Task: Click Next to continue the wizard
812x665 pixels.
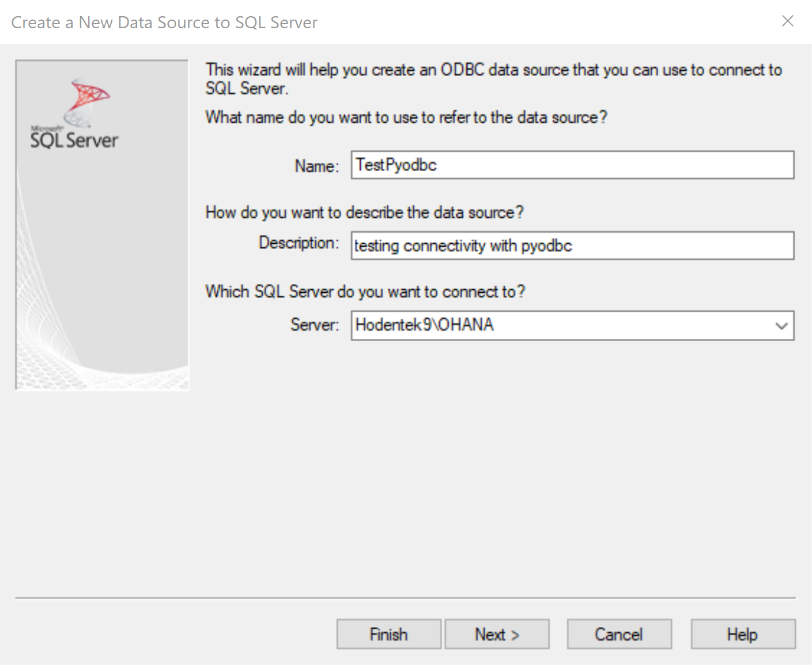Action: pos(497,634)
